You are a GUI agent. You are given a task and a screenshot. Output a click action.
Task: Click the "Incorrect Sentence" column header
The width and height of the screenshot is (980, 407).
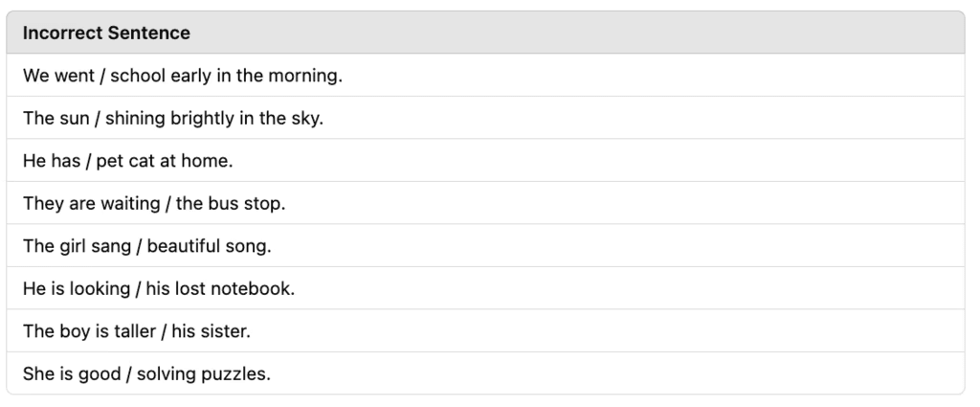click(106, 33)
